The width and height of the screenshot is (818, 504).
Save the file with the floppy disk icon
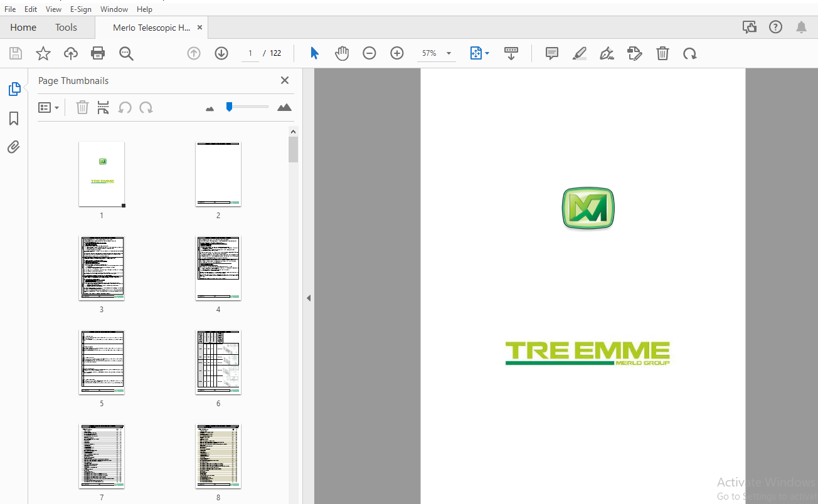[16, 53]
